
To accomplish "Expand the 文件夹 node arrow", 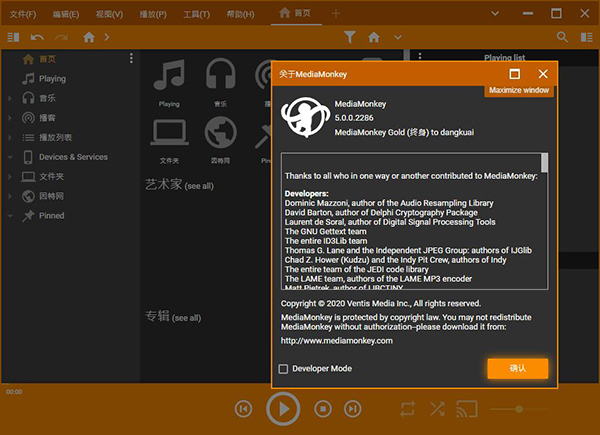I will (x=10, y=176).
